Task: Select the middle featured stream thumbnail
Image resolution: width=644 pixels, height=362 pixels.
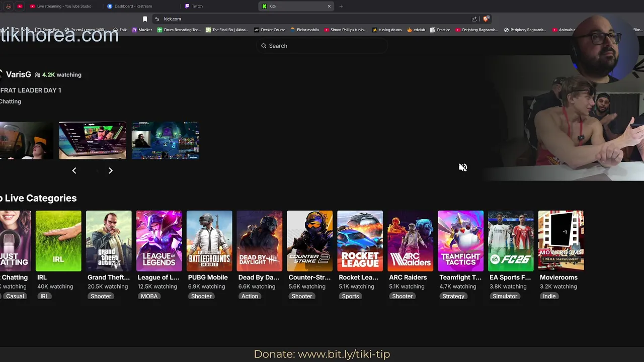Action: point(93,140)
